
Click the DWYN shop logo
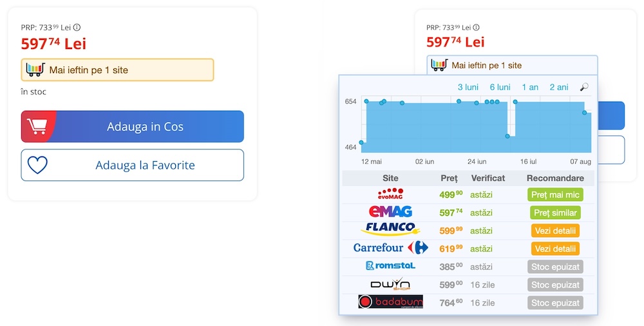pos(390,284)
